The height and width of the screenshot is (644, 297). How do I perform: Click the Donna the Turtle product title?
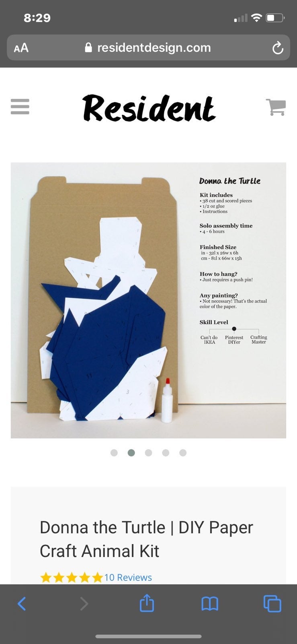click(x=146, y=539)
